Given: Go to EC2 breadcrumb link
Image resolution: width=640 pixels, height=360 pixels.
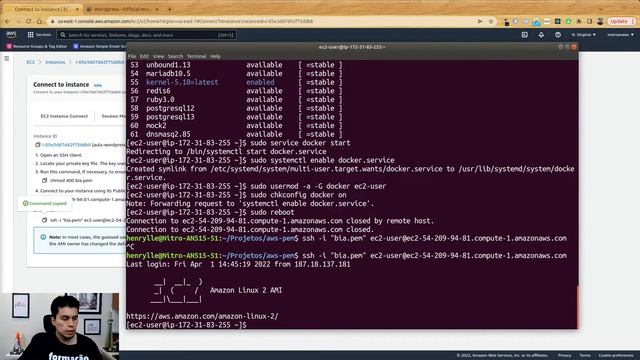Looking at the screenshot, I should tap(31, 62).
